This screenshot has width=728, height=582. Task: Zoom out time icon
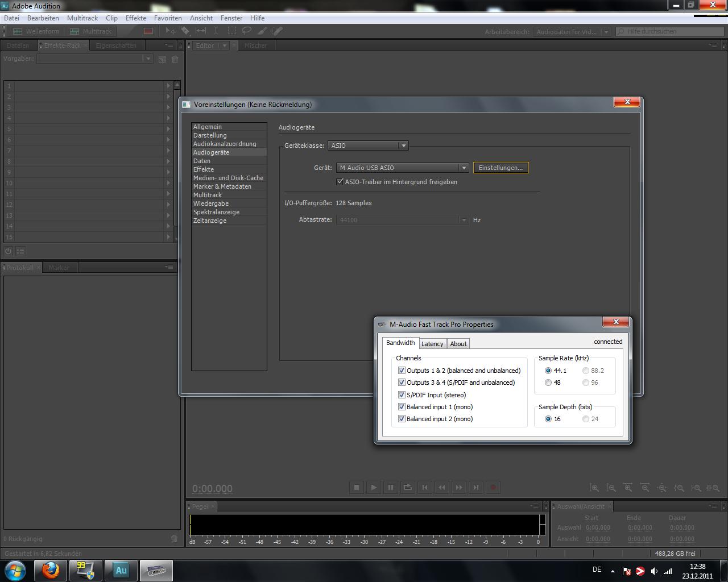point(645,488)
